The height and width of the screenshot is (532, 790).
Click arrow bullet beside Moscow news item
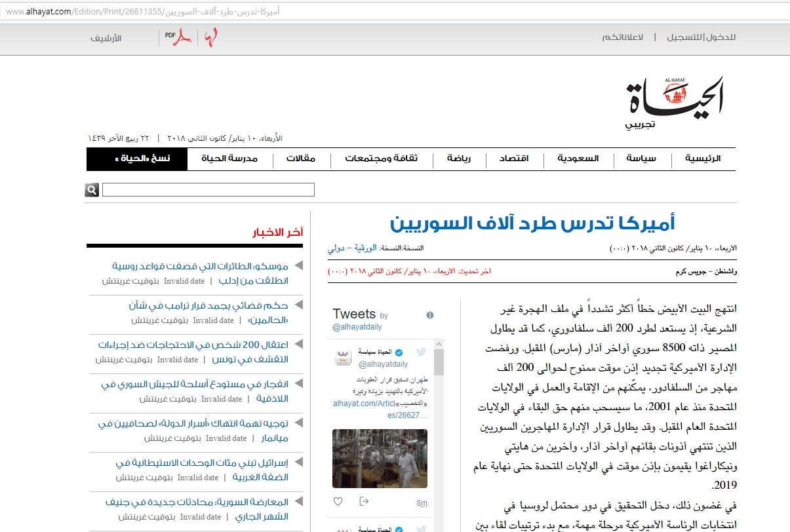click(x=298, y=265)
